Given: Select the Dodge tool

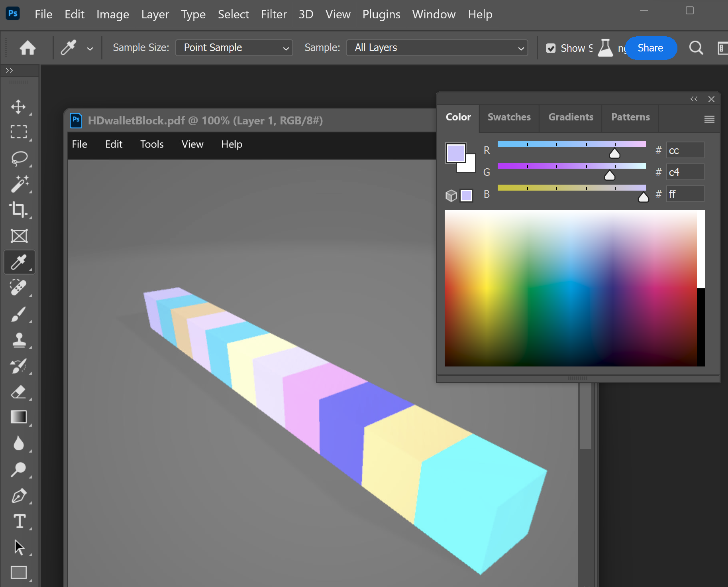Looking at the screenshot, I should (x=18, y=469).
